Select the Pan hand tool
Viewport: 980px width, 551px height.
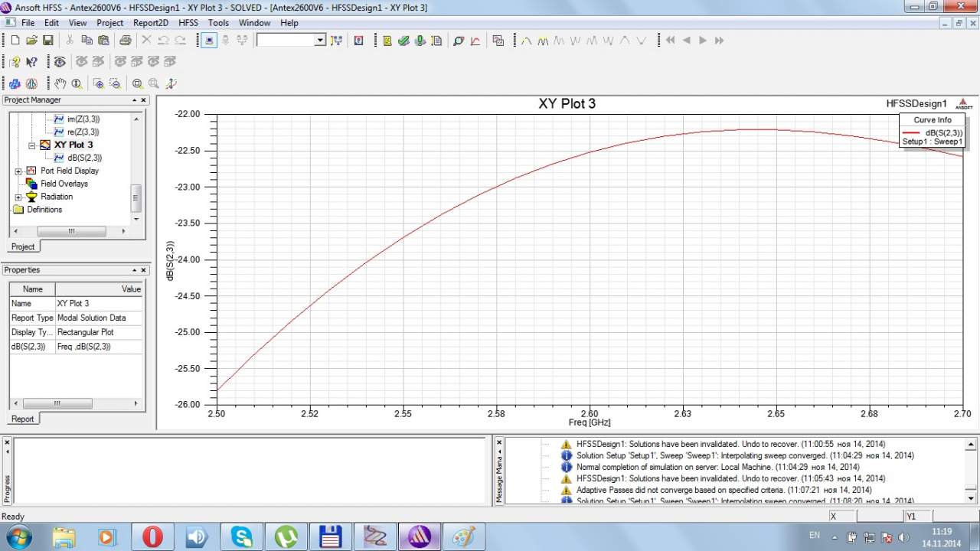[x=60, y=83]
